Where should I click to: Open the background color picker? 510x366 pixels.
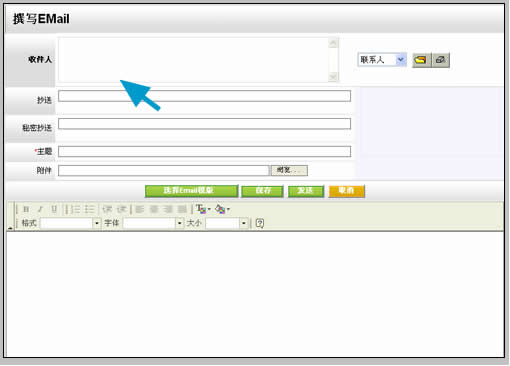click(x=222, y=209)
